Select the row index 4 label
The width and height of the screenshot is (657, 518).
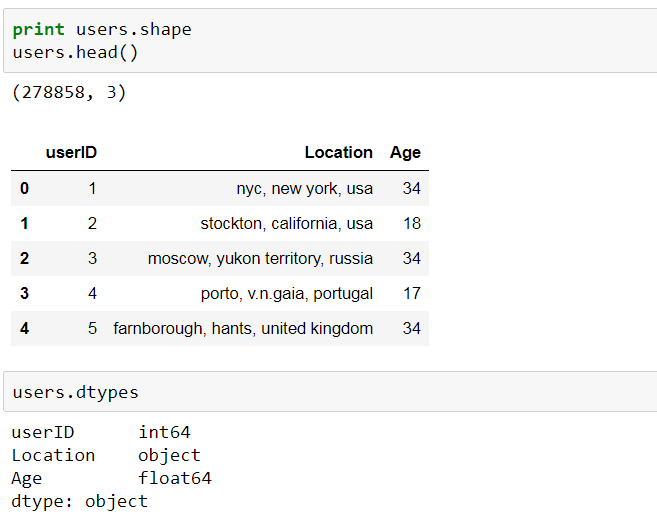tap(24, 328)
